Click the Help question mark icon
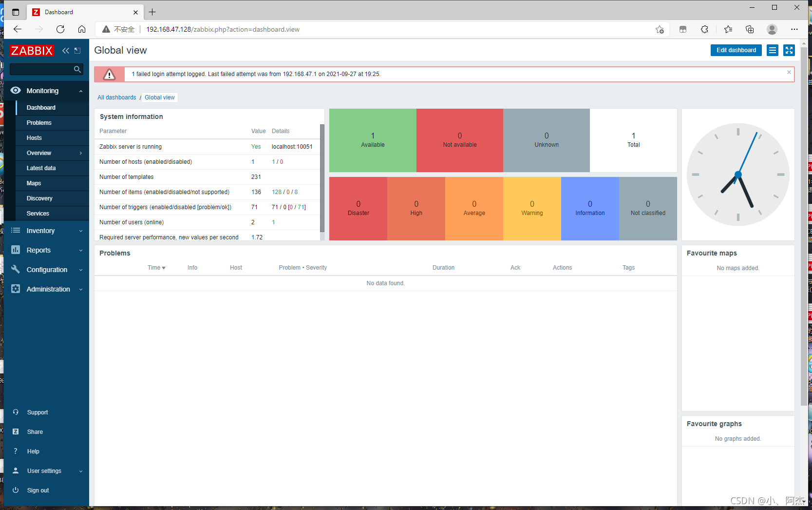Viewport: 812px width, 510px height. click(x=16, y=451)
